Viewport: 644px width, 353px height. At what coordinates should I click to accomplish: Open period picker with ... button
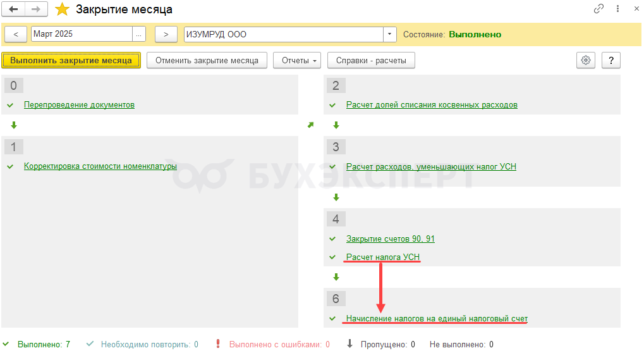point(139,34)
